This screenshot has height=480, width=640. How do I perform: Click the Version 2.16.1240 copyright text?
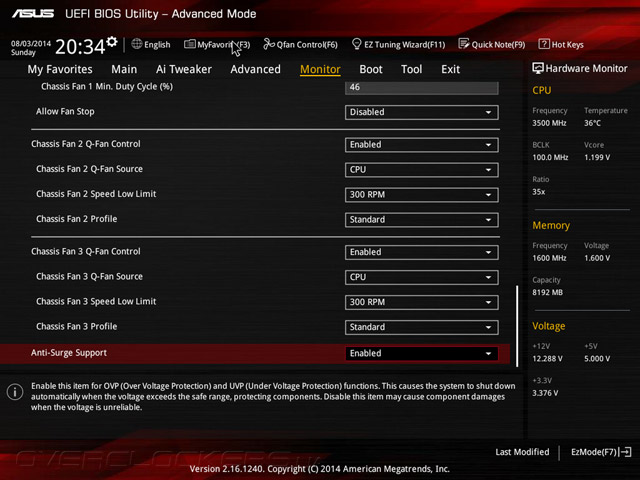[320, 469]
